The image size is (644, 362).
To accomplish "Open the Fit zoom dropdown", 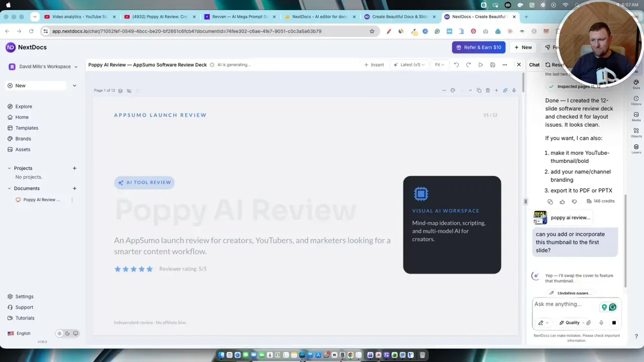I will coord(440,65).
